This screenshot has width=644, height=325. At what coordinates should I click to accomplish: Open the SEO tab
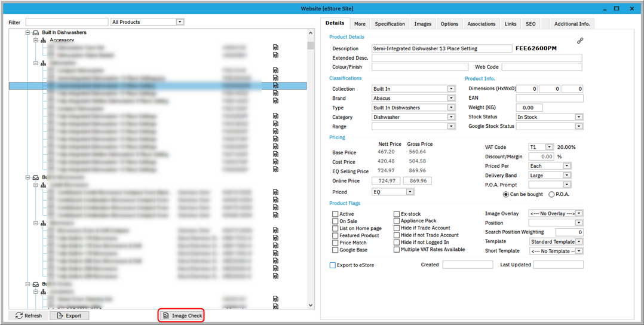click(530, 24)
